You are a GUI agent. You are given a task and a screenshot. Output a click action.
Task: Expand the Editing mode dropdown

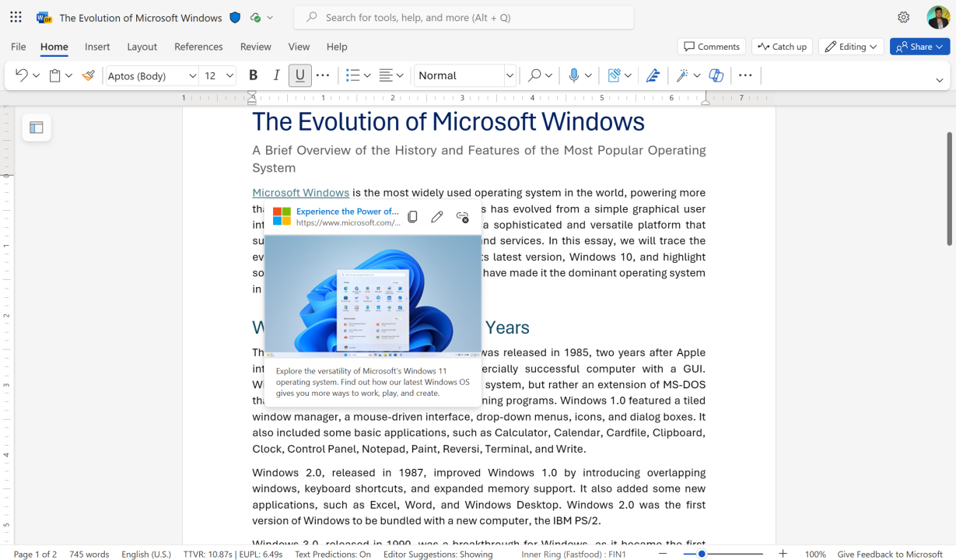tap(850, 46)
